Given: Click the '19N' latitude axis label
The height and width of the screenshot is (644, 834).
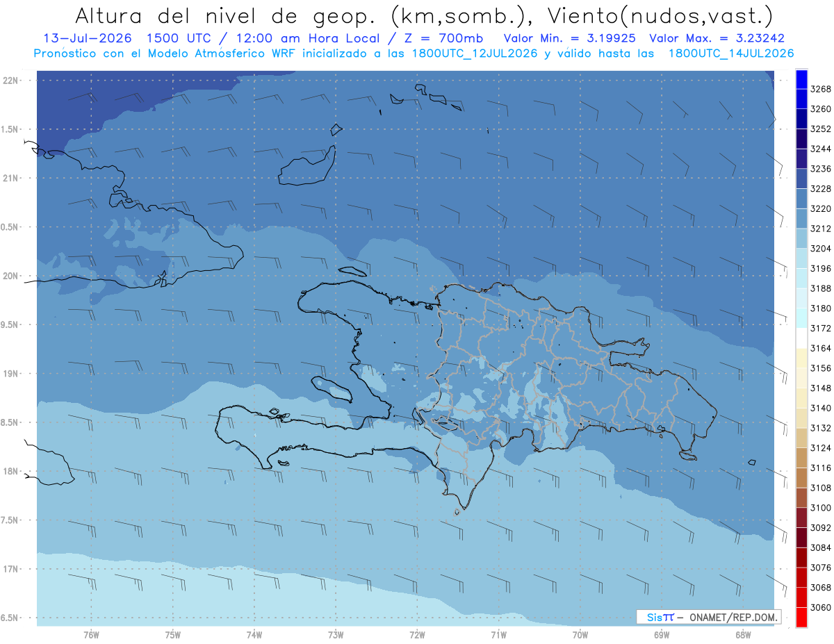Looking at the screenshot, I should pyautogui.click(x=10, y=374).
